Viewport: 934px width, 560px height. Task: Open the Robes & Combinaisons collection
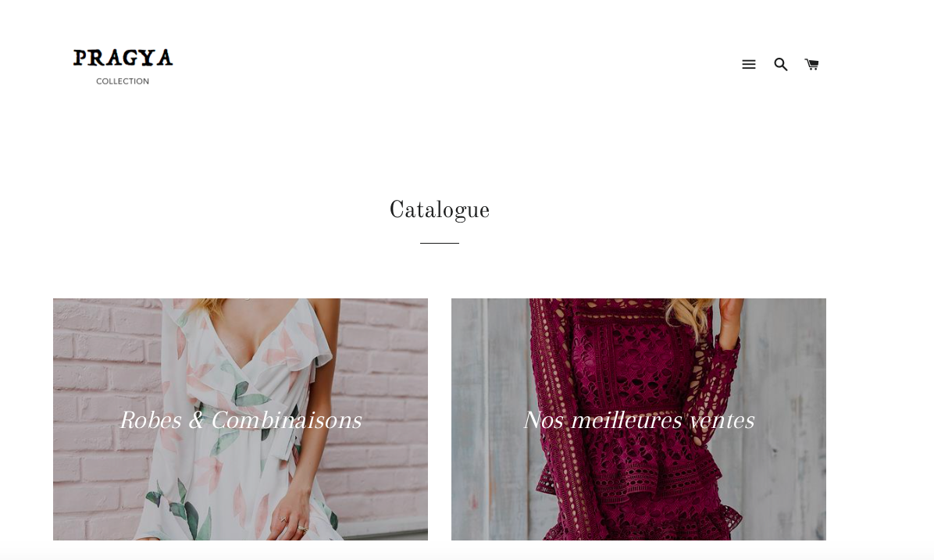point(241,420)
